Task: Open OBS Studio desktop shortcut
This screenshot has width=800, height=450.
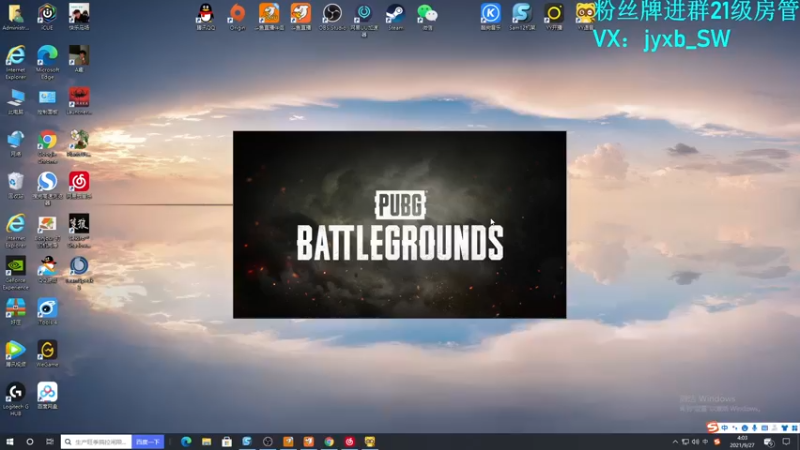Action: pos(332,17)
